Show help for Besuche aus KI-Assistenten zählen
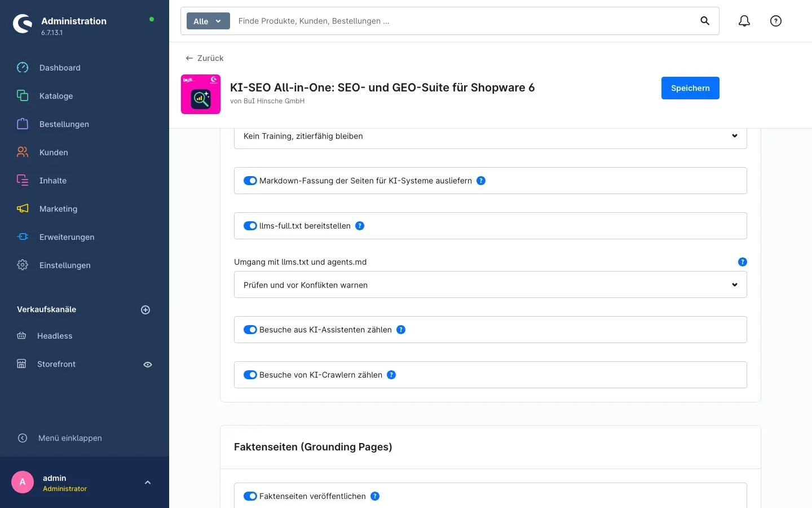Viewport: 812px width, 508px height. (x=401, y=330)
